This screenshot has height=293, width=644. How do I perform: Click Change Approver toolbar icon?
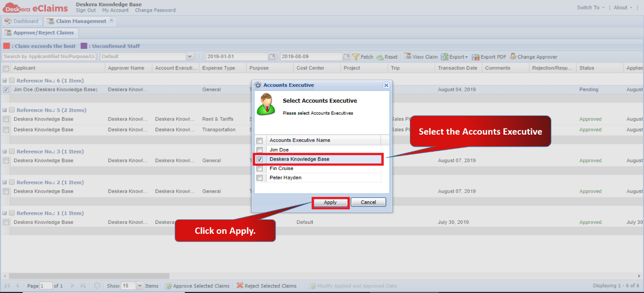coord(513,56)
